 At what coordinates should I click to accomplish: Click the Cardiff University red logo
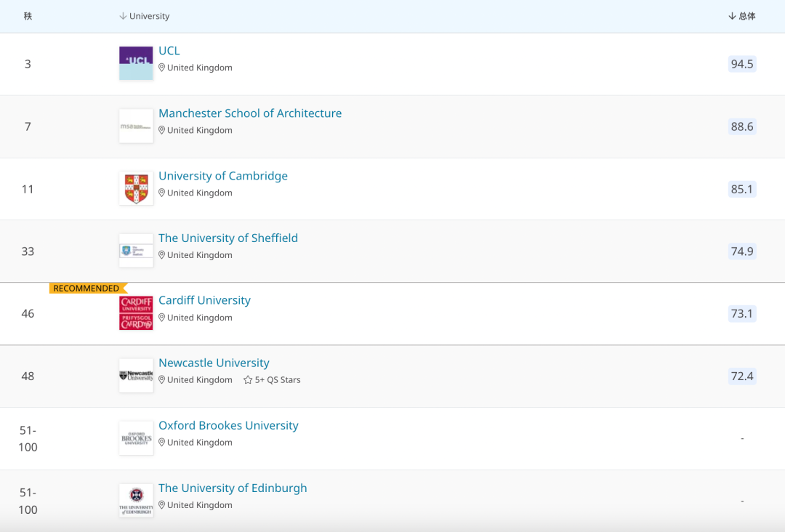click(136, 313)
